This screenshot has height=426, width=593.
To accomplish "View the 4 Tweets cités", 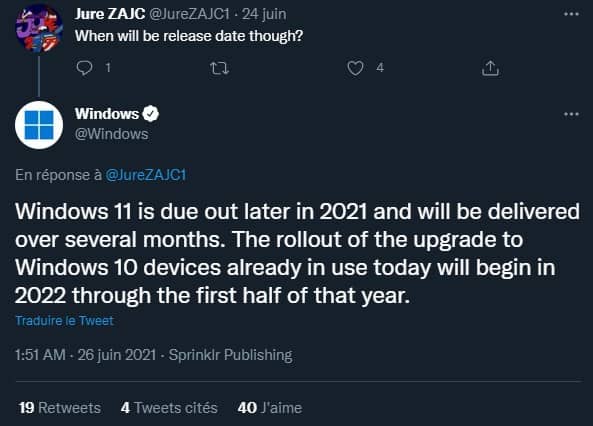I will click(169, 408).
